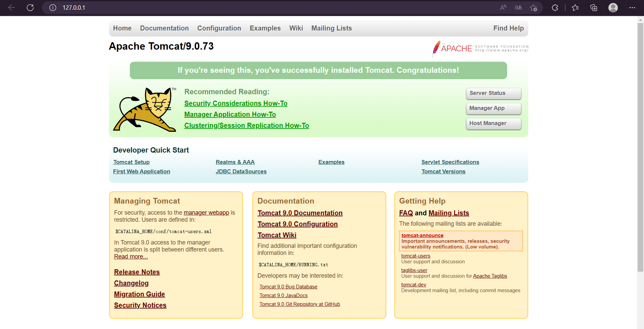Open the tomcat-dev mailing list link
The width and height of the screenshot is (644, 329).
414,285
